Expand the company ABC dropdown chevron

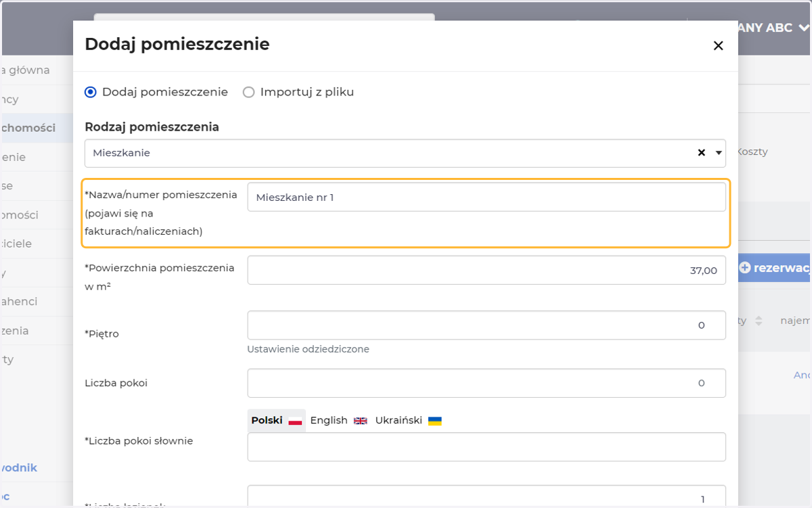click(803, 28)
